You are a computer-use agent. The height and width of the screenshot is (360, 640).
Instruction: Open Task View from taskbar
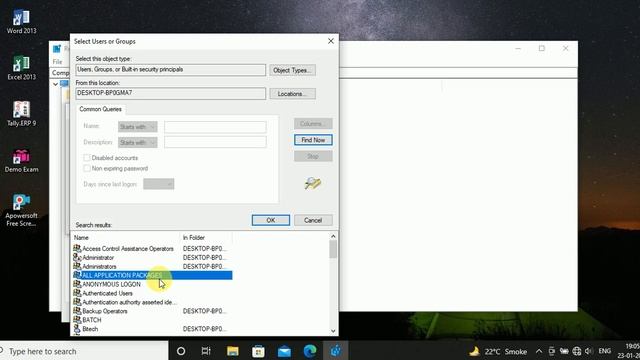[206, 351]
